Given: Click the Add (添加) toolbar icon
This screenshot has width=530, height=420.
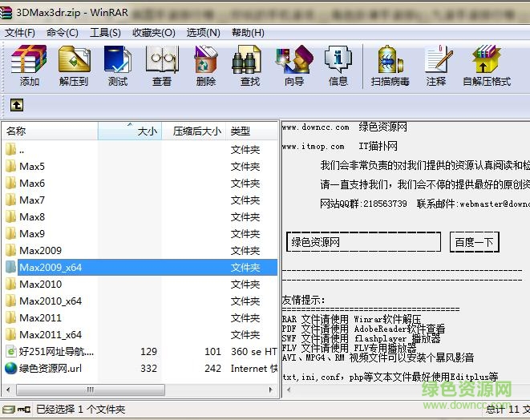Looking at the screenshot, I should [x=29, y=59].
